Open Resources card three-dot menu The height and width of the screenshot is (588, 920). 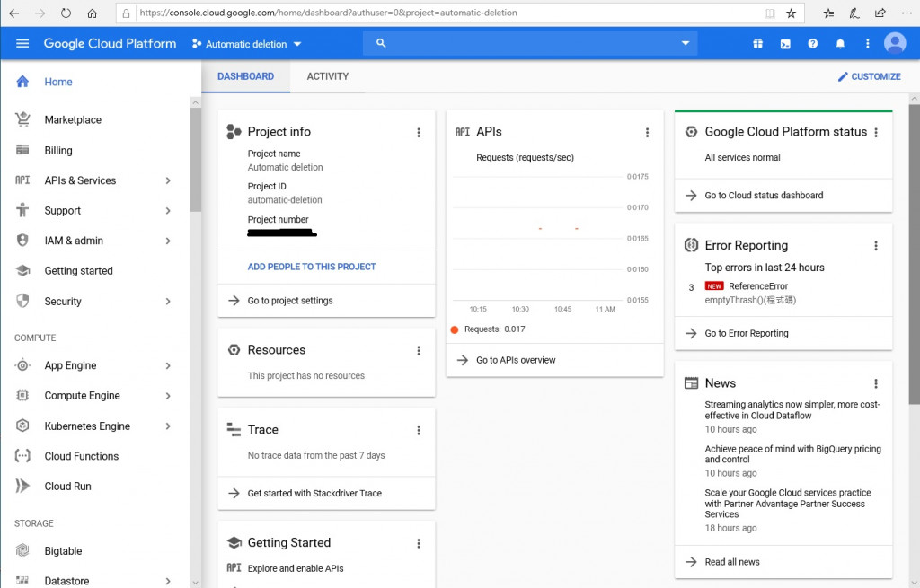pos(419,351)
